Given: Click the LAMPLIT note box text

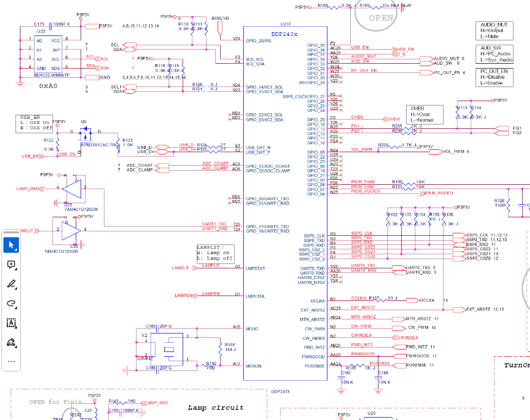Looking at the screenshot, I should coord(215,253).
